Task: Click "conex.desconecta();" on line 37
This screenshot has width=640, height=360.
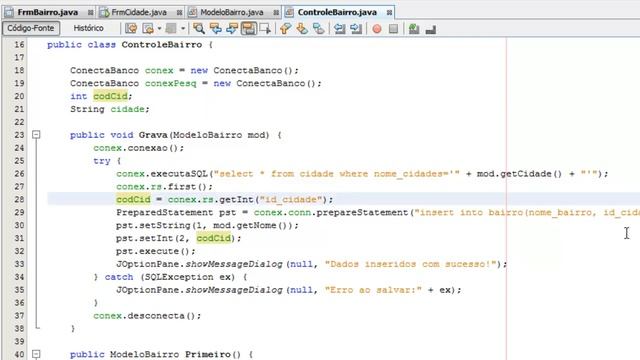Action: pyautogui.click(x=147, y=316)
